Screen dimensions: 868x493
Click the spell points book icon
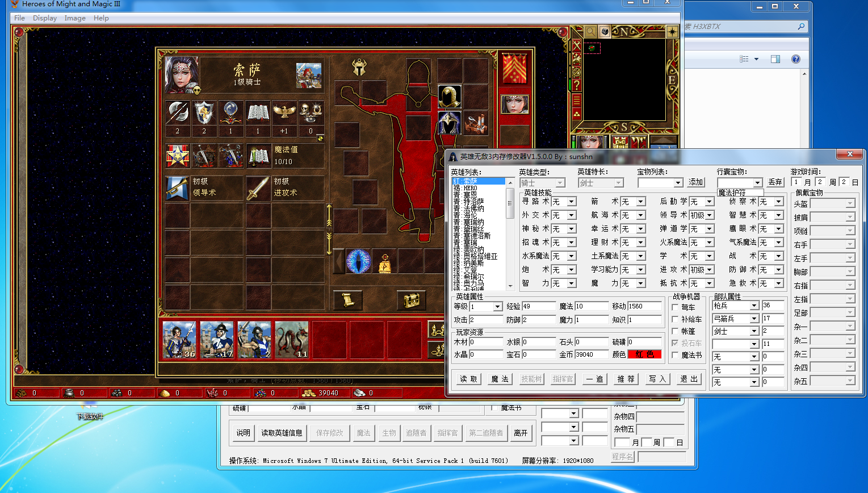pyautogui.click(x=258, y=156)
